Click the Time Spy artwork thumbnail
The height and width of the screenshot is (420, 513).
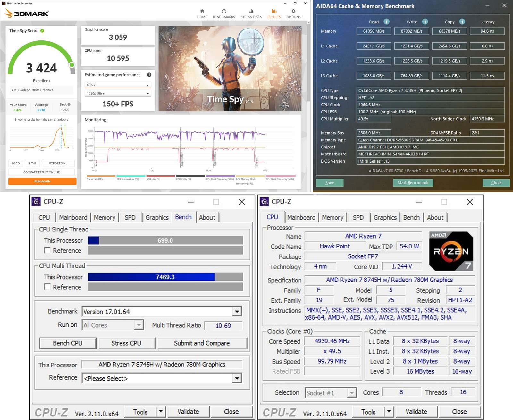tap(230, 68)
